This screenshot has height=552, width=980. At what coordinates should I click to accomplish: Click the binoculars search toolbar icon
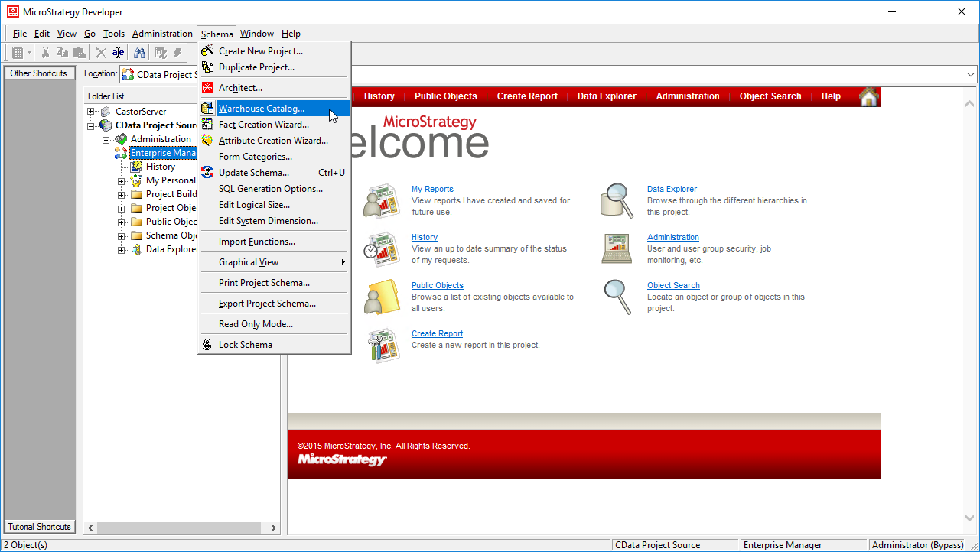139,53
